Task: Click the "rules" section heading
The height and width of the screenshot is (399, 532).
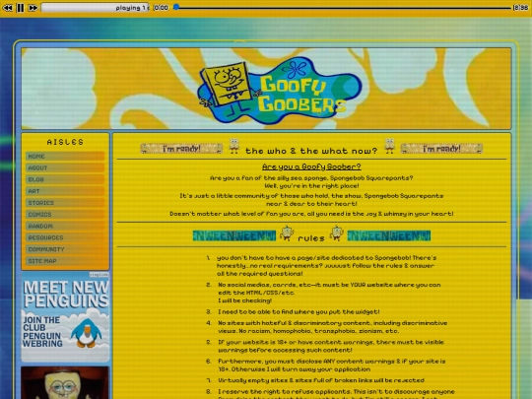Action: click(311, 238)
